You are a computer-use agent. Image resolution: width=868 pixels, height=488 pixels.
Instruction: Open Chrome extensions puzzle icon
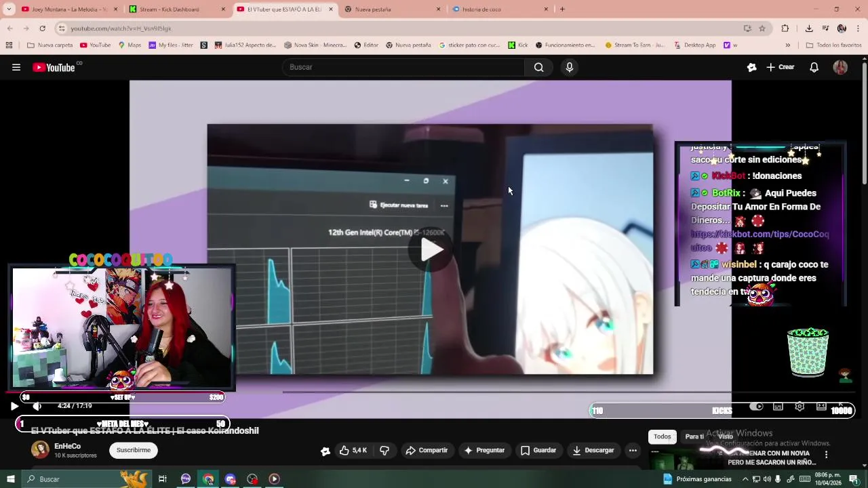pos(785,28)
